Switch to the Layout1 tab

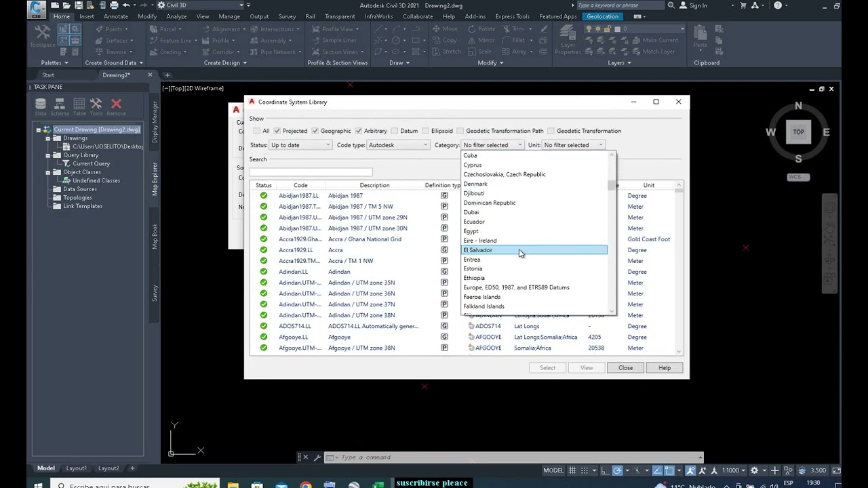coord(76,468)
